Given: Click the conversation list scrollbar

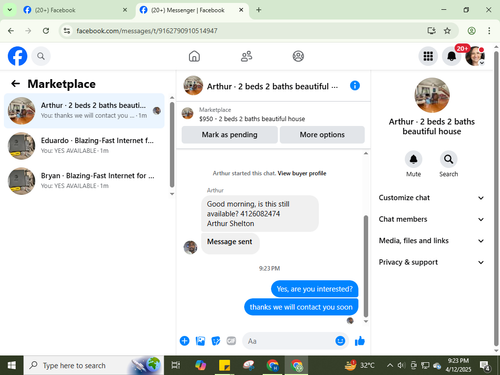Looking at the screenshot, I should click(172, 145).
